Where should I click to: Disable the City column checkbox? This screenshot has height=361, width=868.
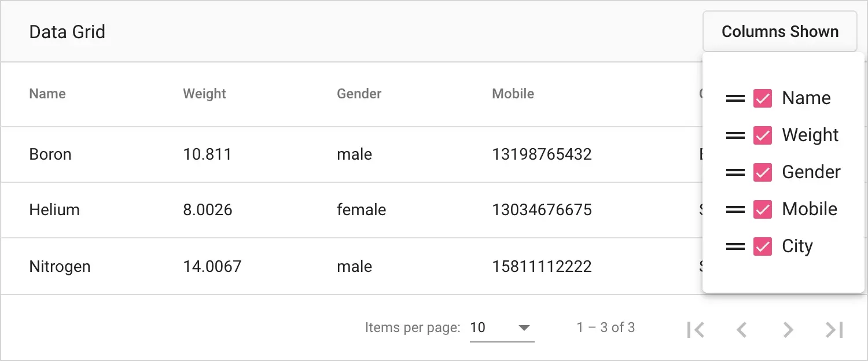(763, 247)
